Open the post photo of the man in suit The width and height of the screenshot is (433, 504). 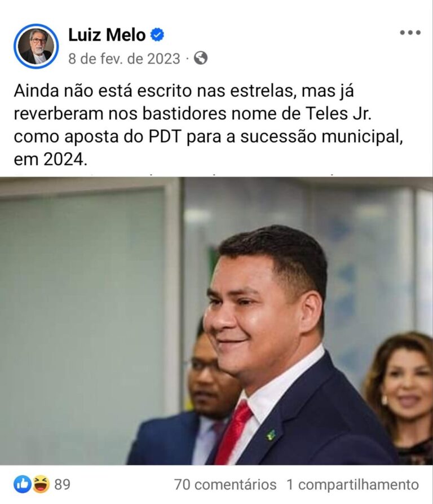(x=216, y=321)
